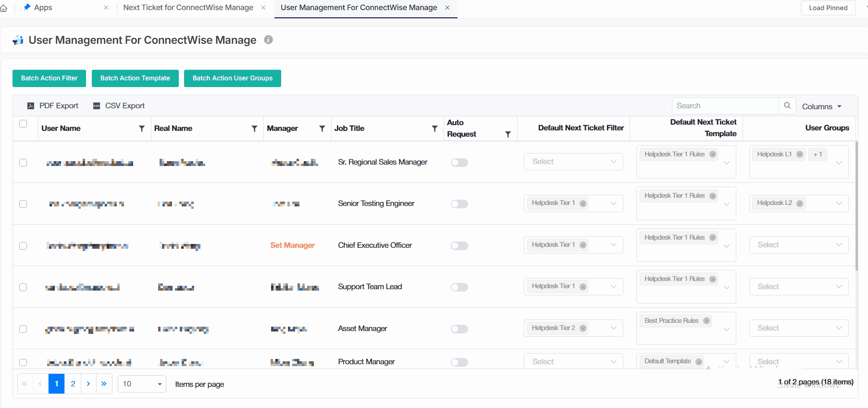The height and width of the screenshot is (408, 868).
Task: Filter the Manager column
Action: [x=322, y=128]
